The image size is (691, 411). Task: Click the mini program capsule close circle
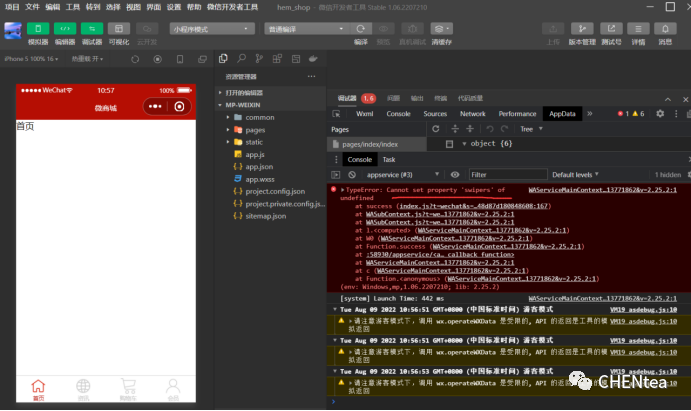(179, 106)
